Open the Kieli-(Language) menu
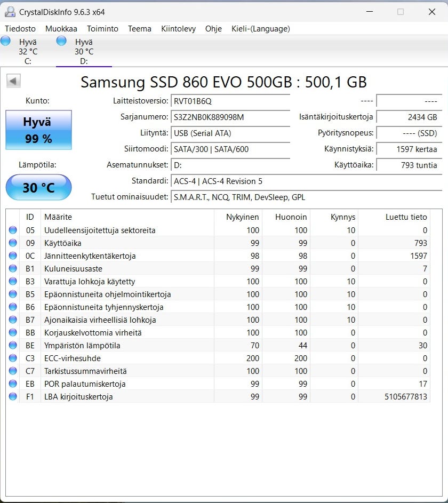Viewport: 448px width, 503px height. pyautogui.click(x=261, y=29)
